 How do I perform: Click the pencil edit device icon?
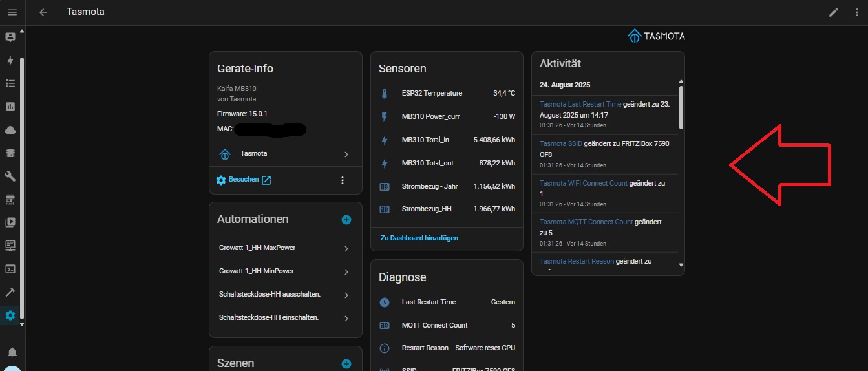pos(834,12)
